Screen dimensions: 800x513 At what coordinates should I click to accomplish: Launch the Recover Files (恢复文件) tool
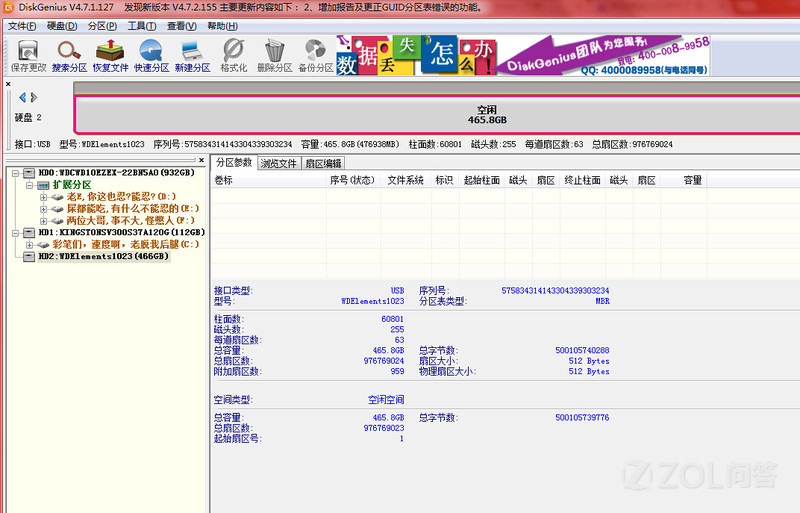tap(110, 56)
